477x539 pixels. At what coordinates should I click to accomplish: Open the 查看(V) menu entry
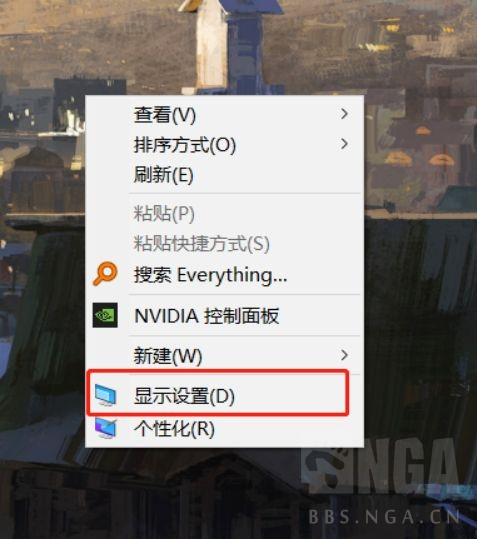pos(224,114)
